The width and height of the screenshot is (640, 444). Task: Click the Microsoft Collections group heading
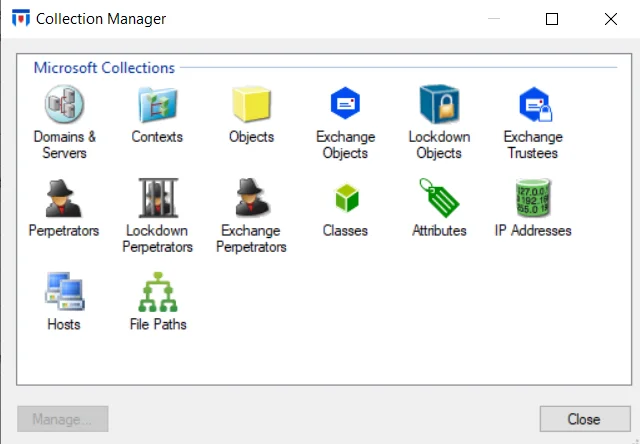pyautogui.click(x=104, y=68)
